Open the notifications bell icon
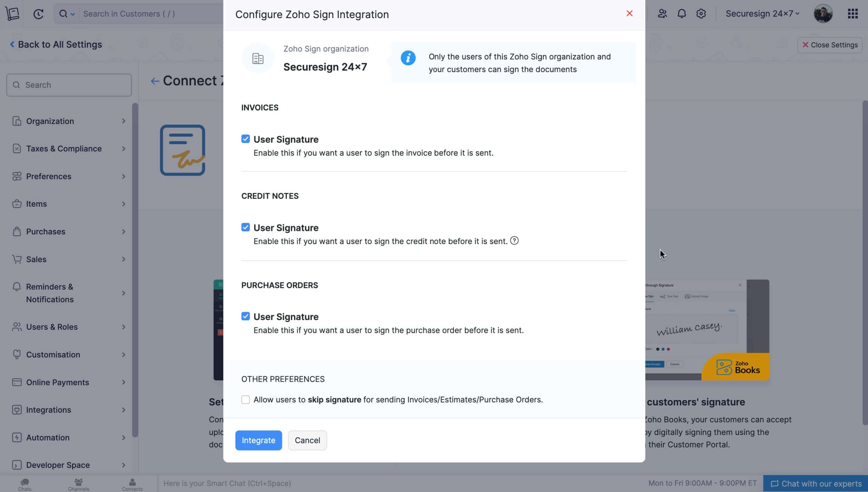Screen dimensions: 868x492 [x=681, y=14]
